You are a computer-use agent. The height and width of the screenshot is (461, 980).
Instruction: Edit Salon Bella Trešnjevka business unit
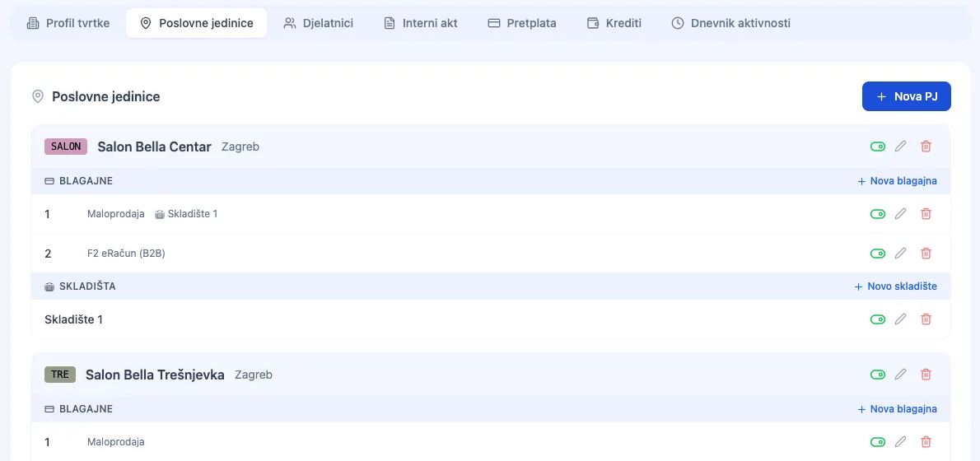pyautogui.click(x=900, y=375)
